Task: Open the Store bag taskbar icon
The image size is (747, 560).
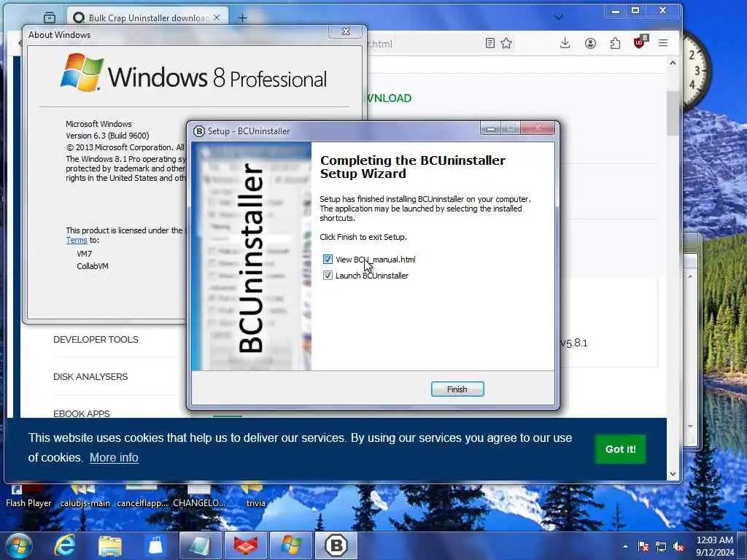Action: (155, 545)
